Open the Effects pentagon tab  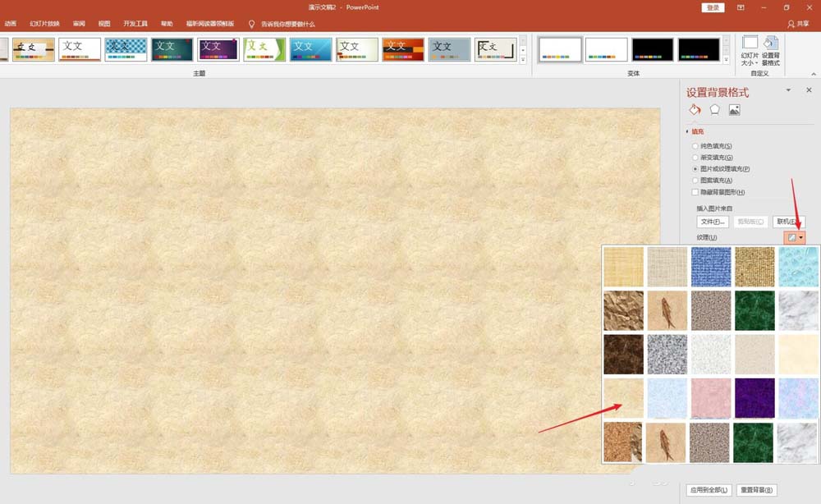point(715,110)
